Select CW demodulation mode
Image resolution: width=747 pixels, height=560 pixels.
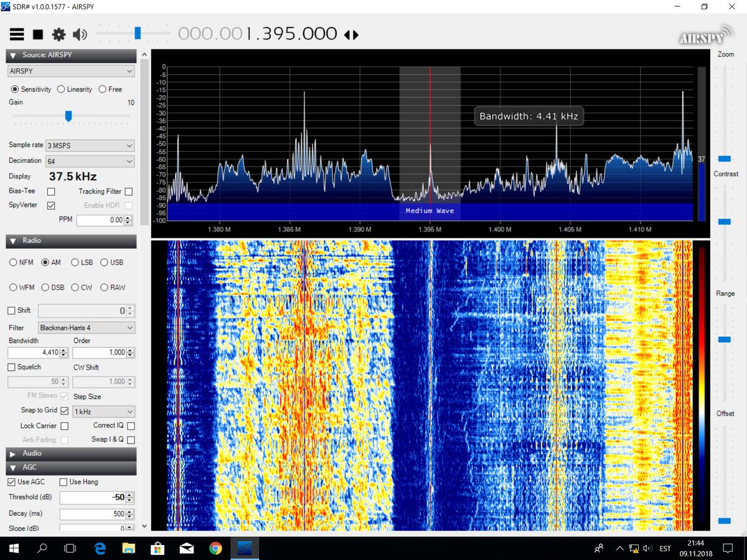point(75,287)
